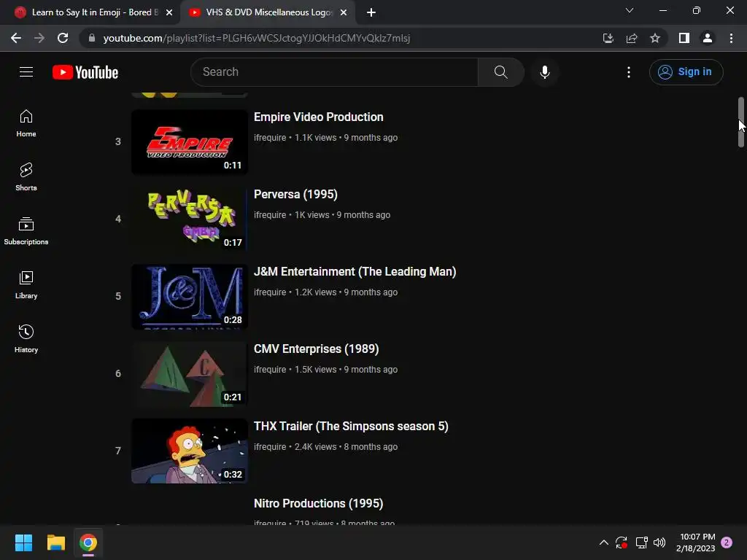Screen dimensions: 747x560
Task: Visit ifrequire channel under Perversa (1995)
Action: (270, 215)
